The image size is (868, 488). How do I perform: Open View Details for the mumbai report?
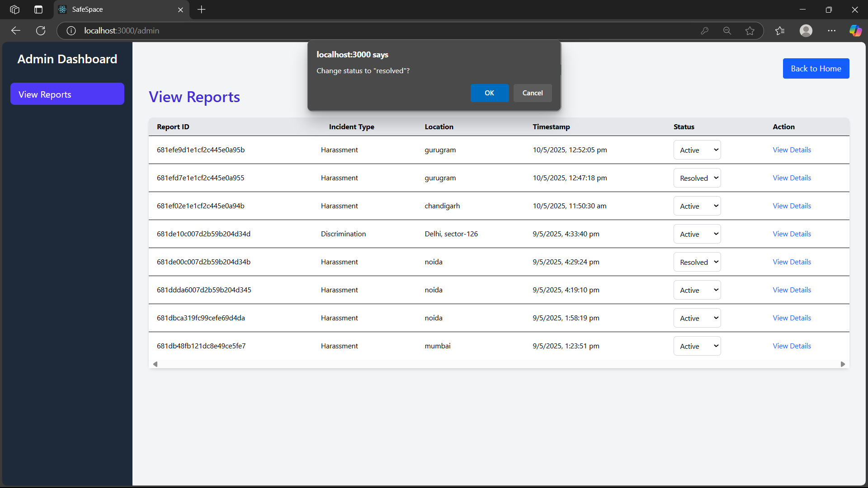pyautogui.click(x=792, y=346)
